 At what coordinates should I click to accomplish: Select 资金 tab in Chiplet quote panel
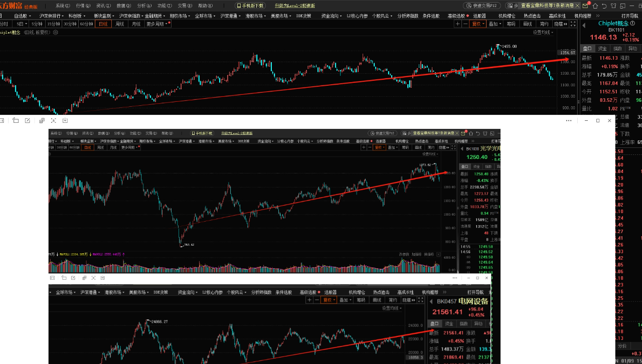click(x=602, y=49)
